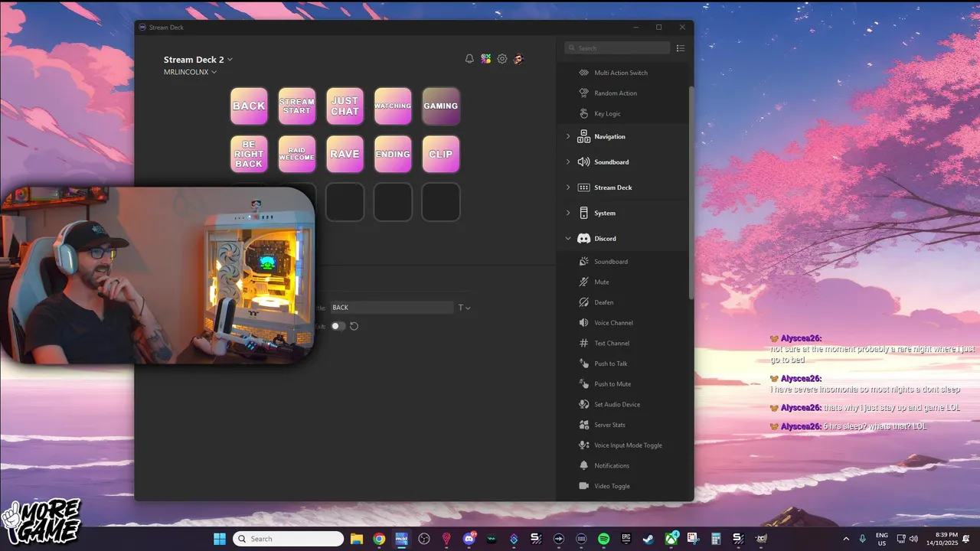The height and width of the screenshot is (551, 980).
Task: Click the actions Search field
Action: tap(617, 48)
